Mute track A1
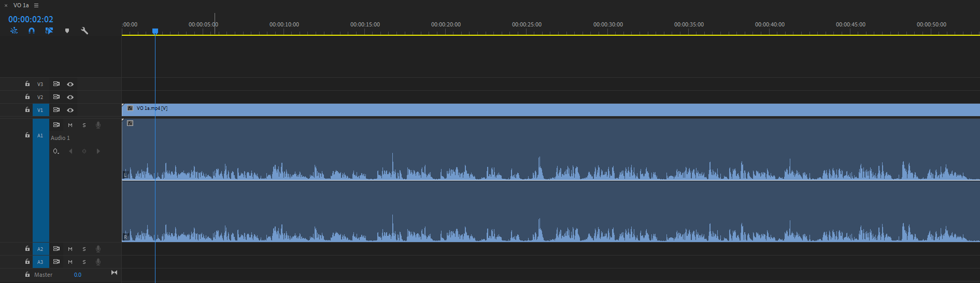Viewport: 980px width, 283px height. 70,125
